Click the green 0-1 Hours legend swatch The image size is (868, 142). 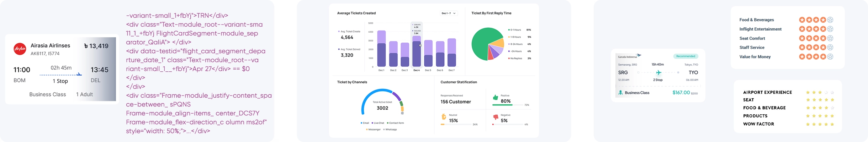[509, 30]
